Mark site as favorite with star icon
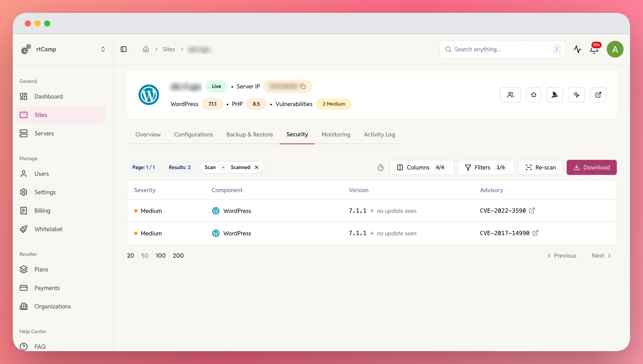Screen dimensions: 643x364 [534, 95]
